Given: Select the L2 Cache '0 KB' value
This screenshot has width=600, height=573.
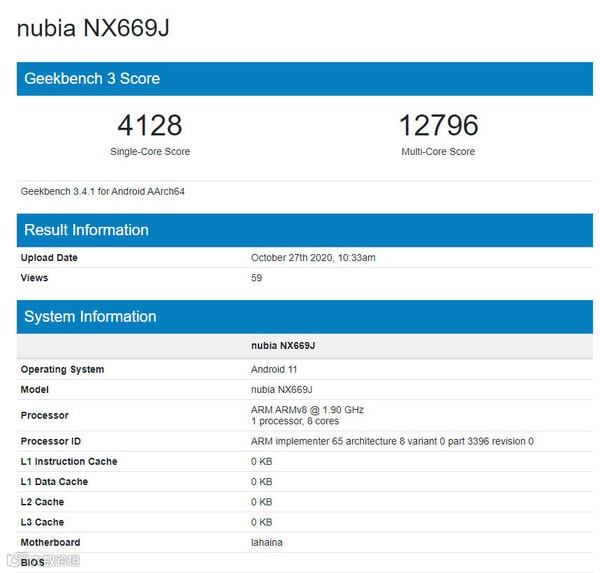Looking at the screenshot, I should pos(262,502).
